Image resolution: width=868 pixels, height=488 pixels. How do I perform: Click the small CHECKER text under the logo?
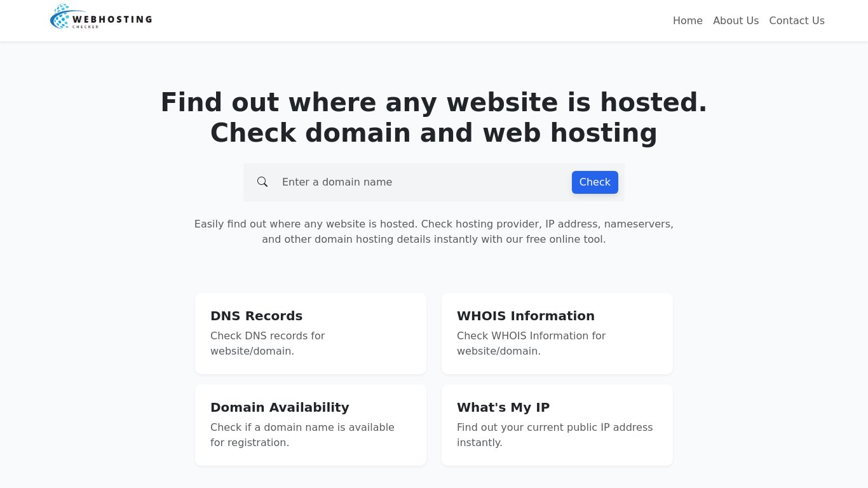[85, 27]
